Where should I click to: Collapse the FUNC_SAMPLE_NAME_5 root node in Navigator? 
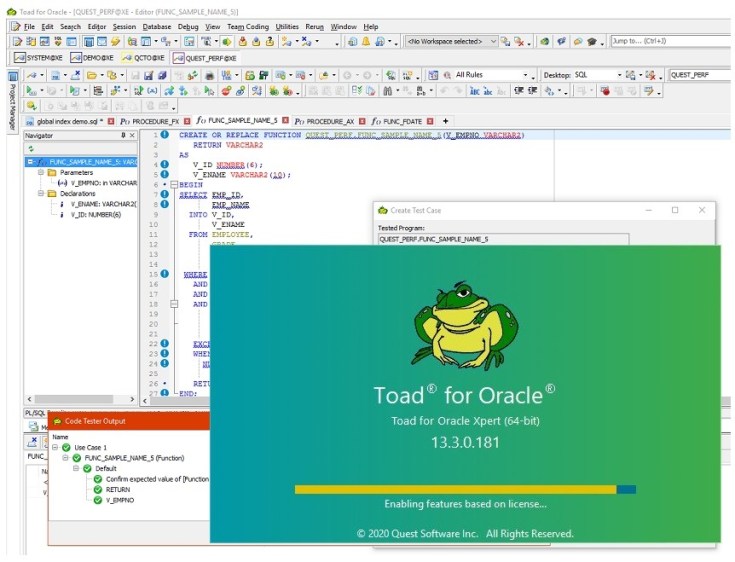click(30, 162)
